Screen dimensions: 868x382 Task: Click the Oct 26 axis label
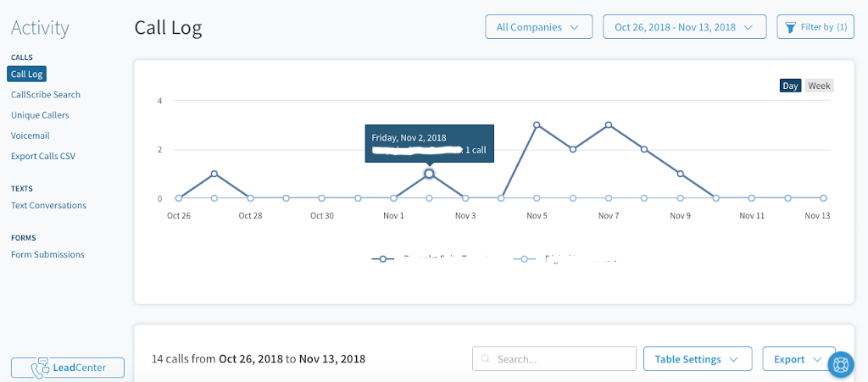pos(179,216)
